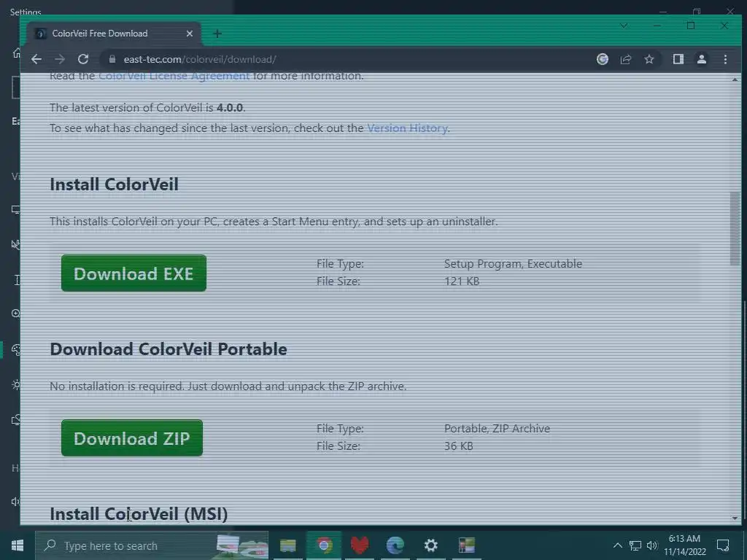Open Settings gear in the taskbar
747x560 pixels.
(430, 545)
